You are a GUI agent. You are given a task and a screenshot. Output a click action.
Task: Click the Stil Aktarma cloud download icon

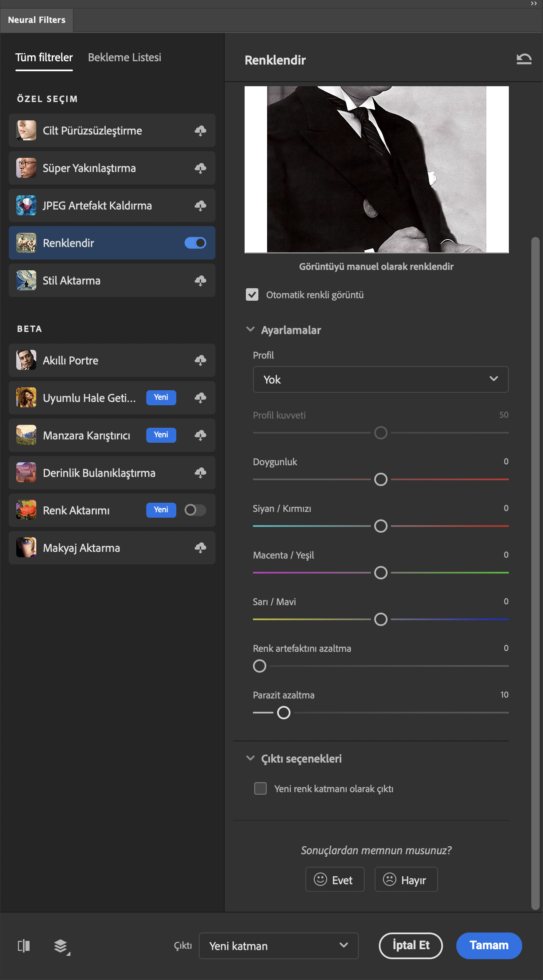point(200,281)
